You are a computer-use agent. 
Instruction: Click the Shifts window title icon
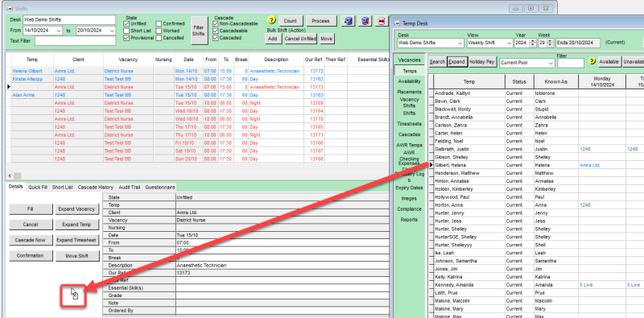[x=10, y=8]
